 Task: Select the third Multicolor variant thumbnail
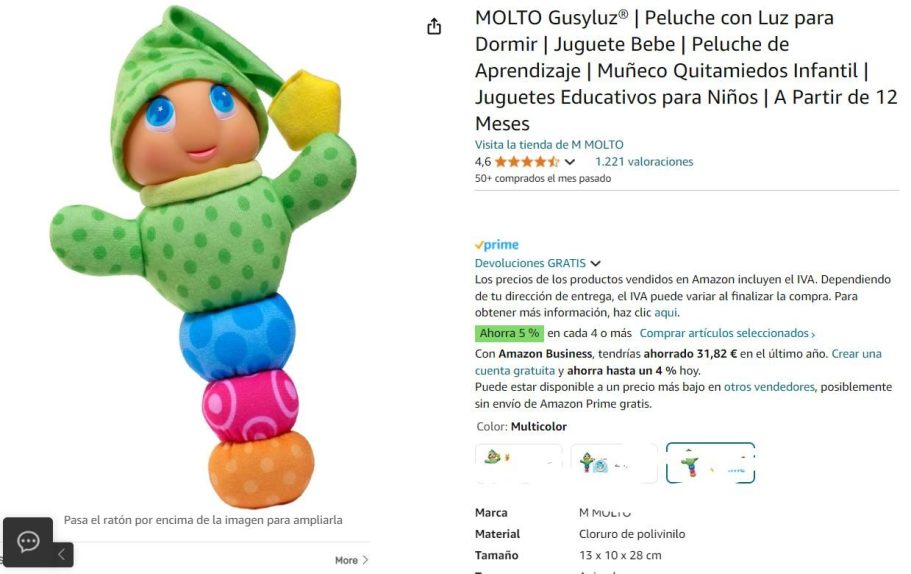(710, 463)
